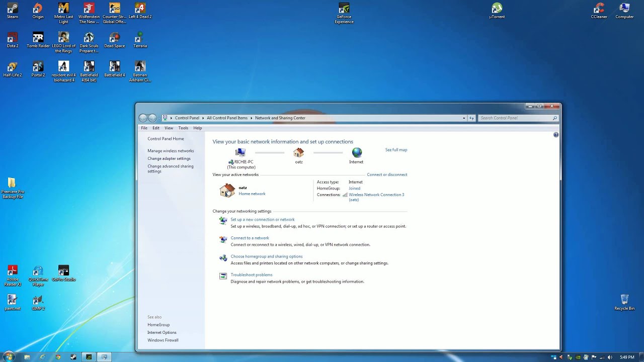Select the Portal 2 desktop icon
The height and width of the screenshot is (362, 644).
[x=38, y=69]
